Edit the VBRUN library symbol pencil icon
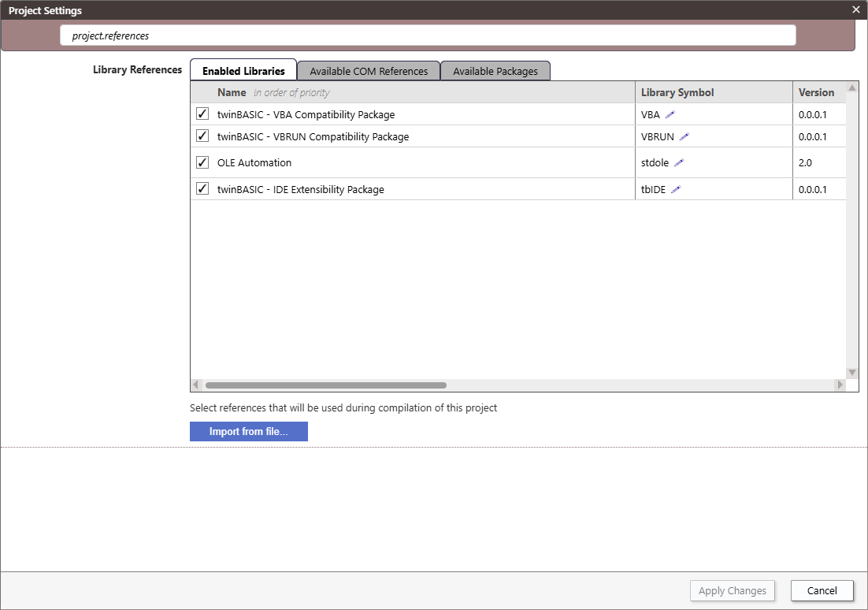 coord(684,136)
